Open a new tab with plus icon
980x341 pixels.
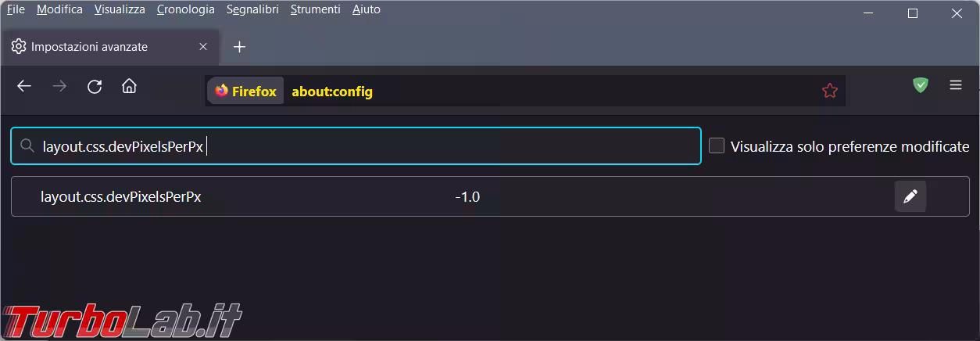click(239, 47)
